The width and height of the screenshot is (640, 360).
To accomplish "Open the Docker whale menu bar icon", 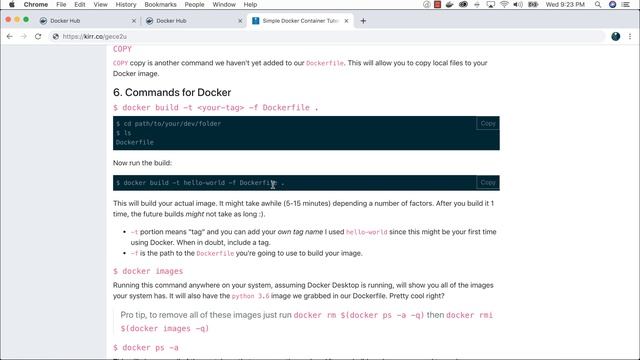I will click(449, 4).
